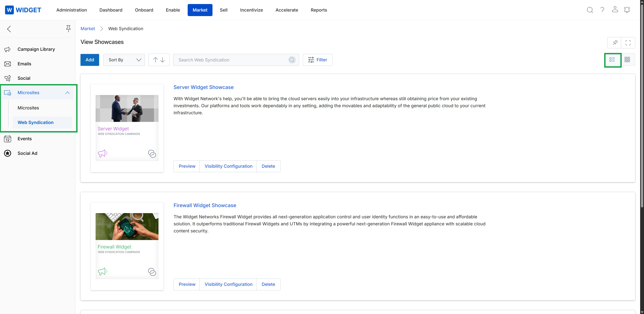644x314 pixels.
Task: Click the Emails envelope icon
Action: (8, 64)
